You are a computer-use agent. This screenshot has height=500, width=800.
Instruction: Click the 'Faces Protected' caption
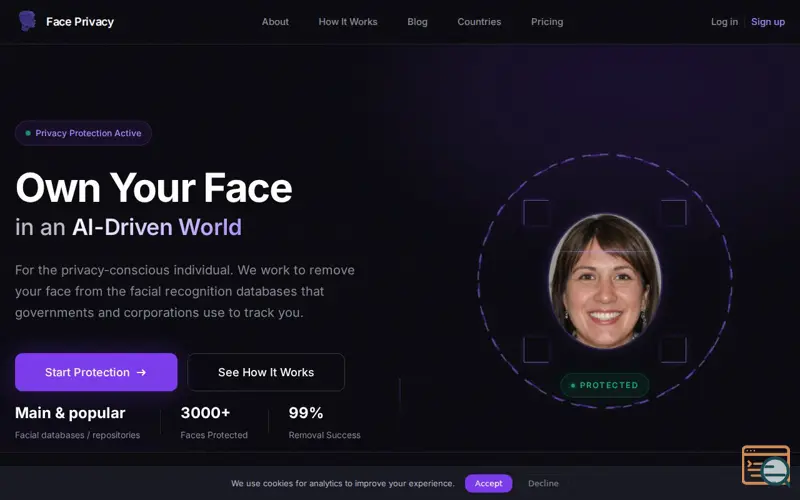tap(214, 435)
